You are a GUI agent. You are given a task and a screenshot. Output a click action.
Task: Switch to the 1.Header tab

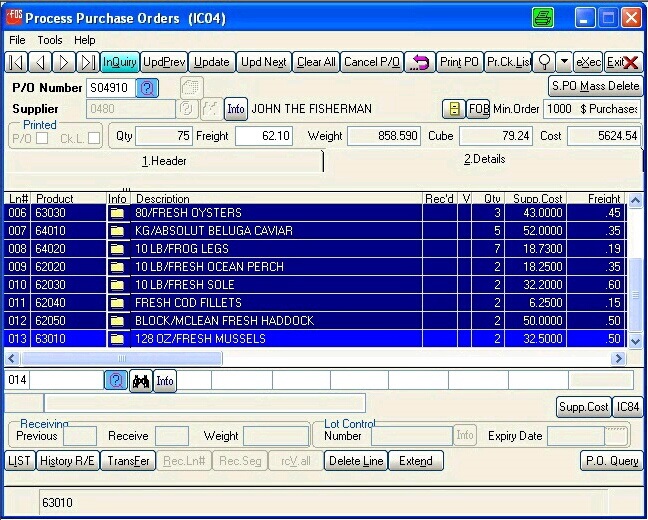(164, 161)
